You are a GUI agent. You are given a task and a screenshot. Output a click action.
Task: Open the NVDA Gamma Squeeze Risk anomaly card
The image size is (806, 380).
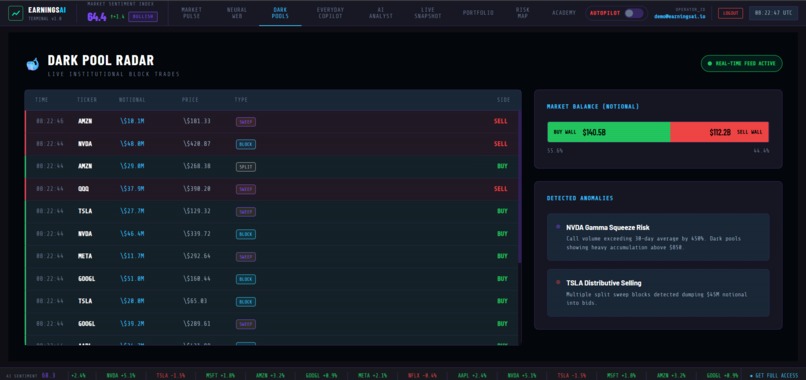click(658, 237)
